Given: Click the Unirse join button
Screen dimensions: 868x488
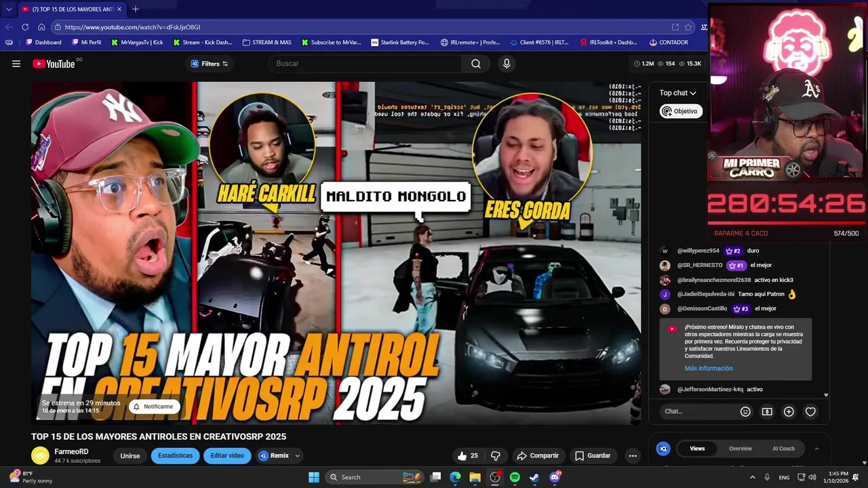Looking at the screenshot, I should tap(130, 456).
